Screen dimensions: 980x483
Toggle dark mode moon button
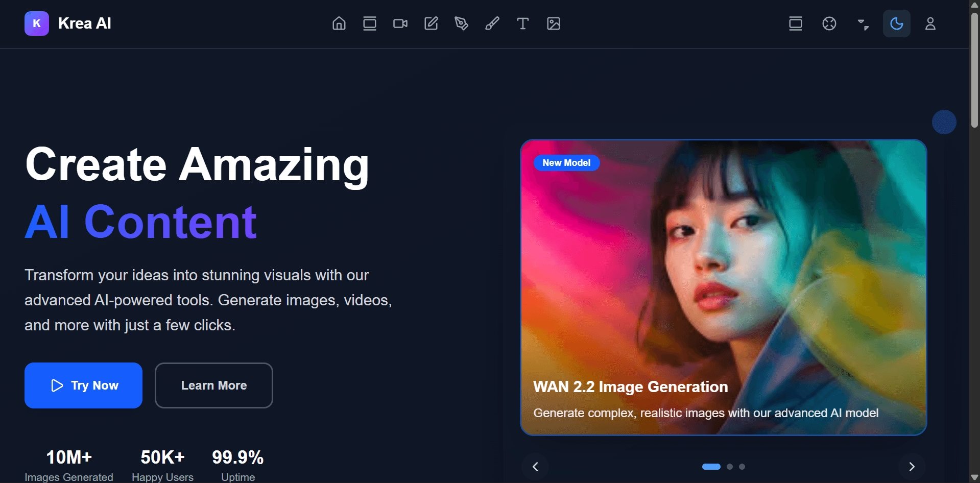click(x=897, y=23)
